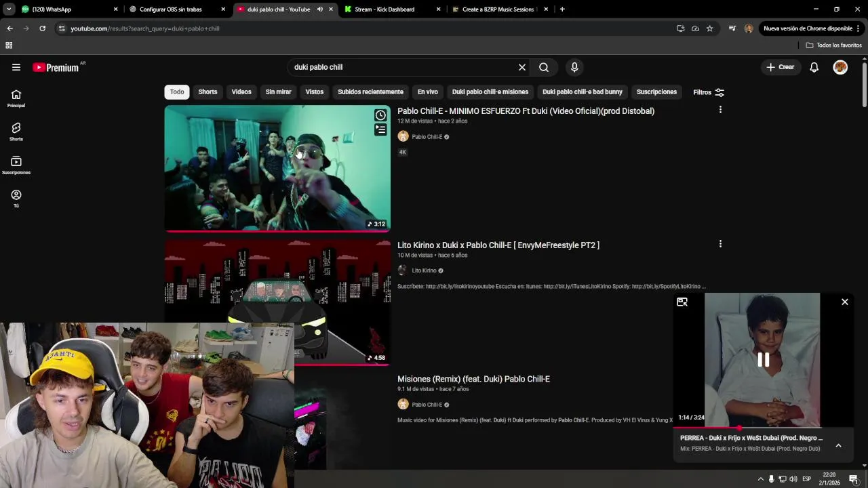Open the Chrome apps grid shortcut
The width and height of the screenshot is (868, 488).
pos(9,45)
